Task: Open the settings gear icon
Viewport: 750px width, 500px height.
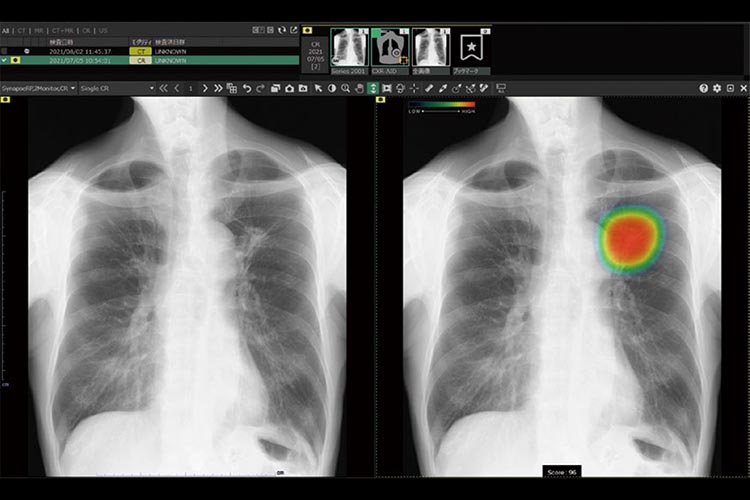Action: tap(717, 88)
